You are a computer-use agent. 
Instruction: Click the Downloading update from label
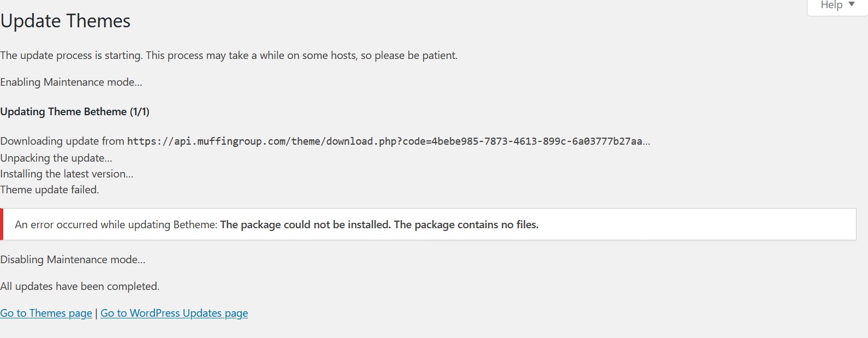pos(62,141)
